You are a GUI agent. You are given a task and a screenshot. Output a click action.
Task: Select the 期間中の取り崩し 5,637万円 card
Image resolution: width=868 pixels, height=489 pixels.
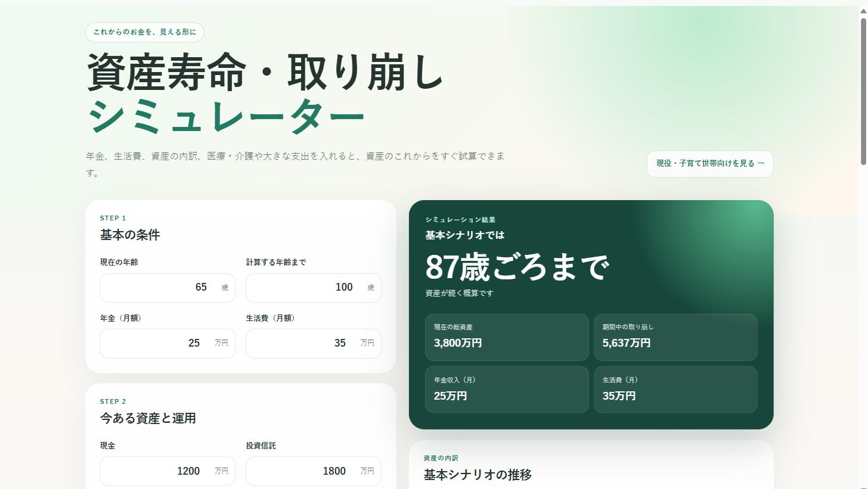click(675, 337)
